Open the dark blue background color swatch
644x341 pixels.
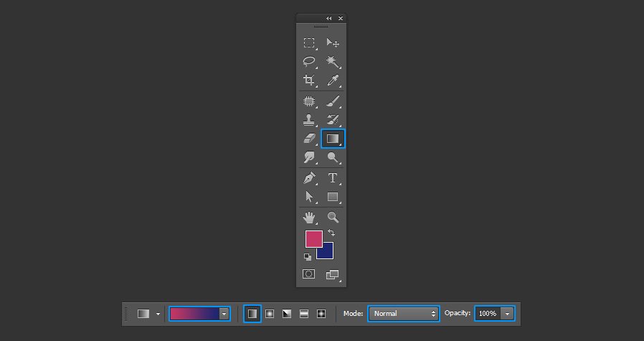[327, 253]
